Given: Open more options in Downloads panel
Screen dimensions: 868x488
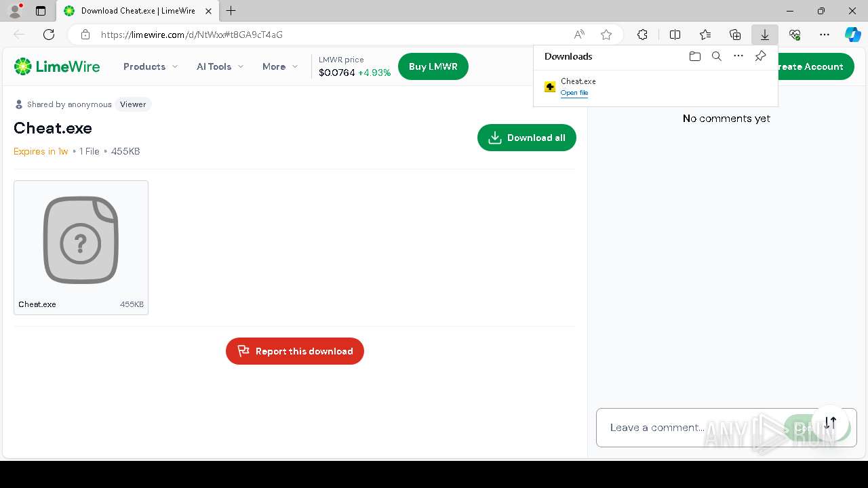Looking at the screenshot, I should pyautogui.click(x=738, y=56).
